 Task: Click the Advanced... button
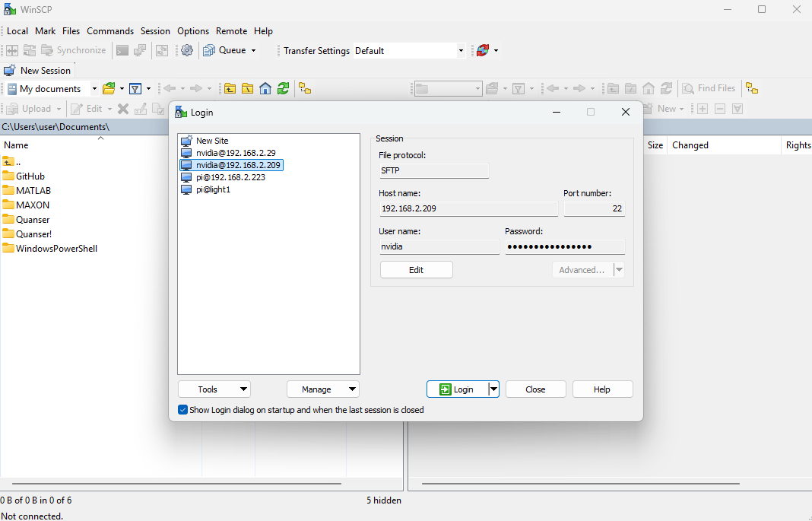click(582, 270)
